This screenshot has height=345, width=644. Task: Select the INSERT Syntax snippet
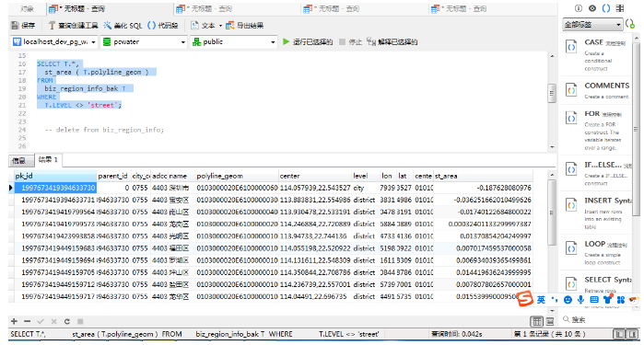596,213
